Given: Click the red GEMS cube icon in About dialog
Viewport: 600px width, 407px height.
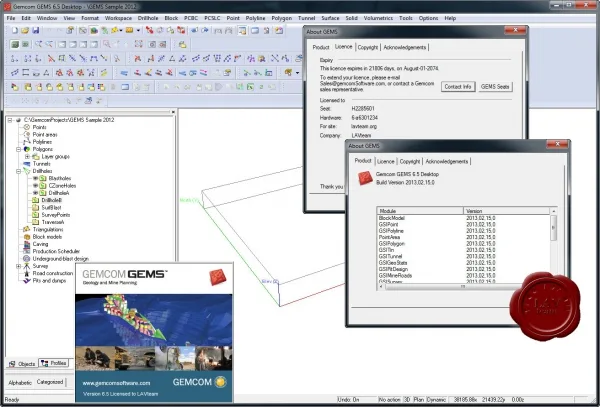Looking at the screenshot, I should point(365,178).
